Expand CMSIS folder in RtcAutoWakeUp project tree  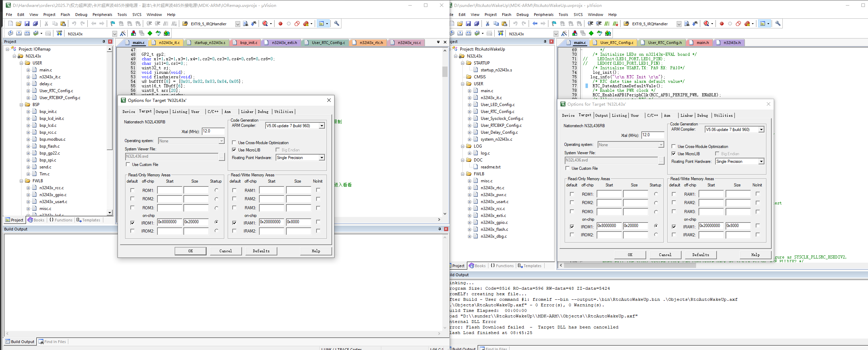(476, 77)
